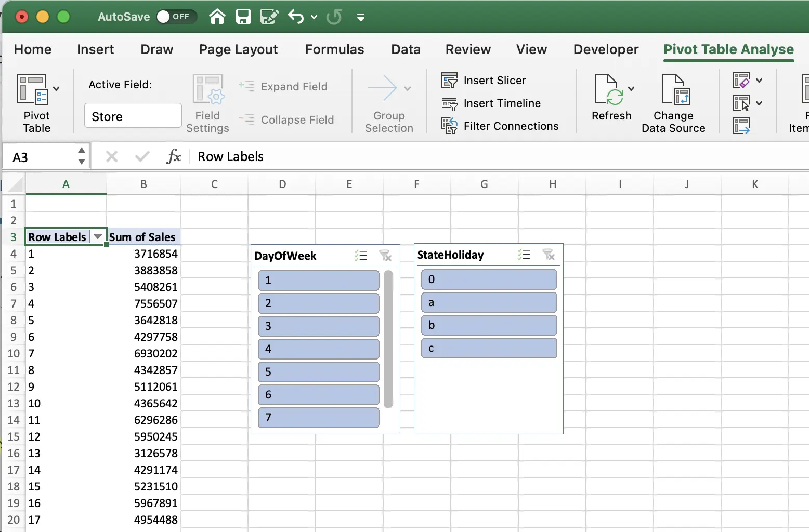
Task: Click the Undo arrow icon
Action: [x=296, y=17]
